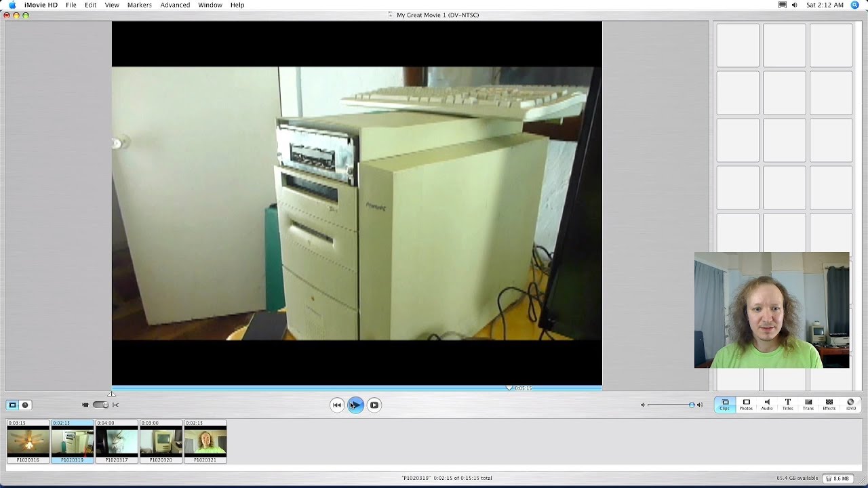Open the Audio pane
The width and height of the screenshot is (868, 488).
pyautogui.click(x=767, y=405)
